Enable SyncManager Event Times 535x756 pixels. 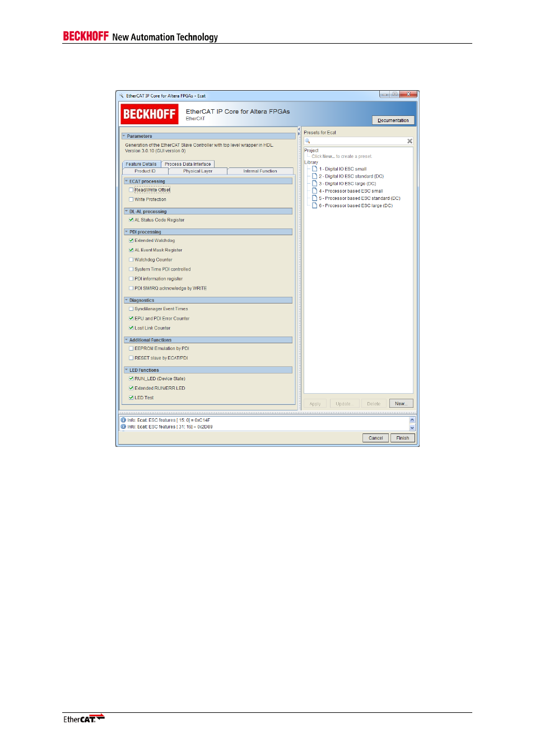tap(131, 309)
